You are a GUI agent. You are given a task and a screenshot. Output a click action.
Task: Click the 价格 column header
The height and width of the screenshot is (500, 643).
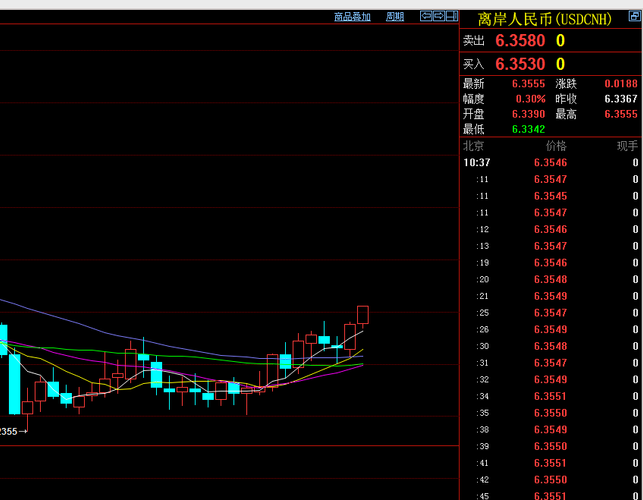pyautogui.click(x=556, y=146)
